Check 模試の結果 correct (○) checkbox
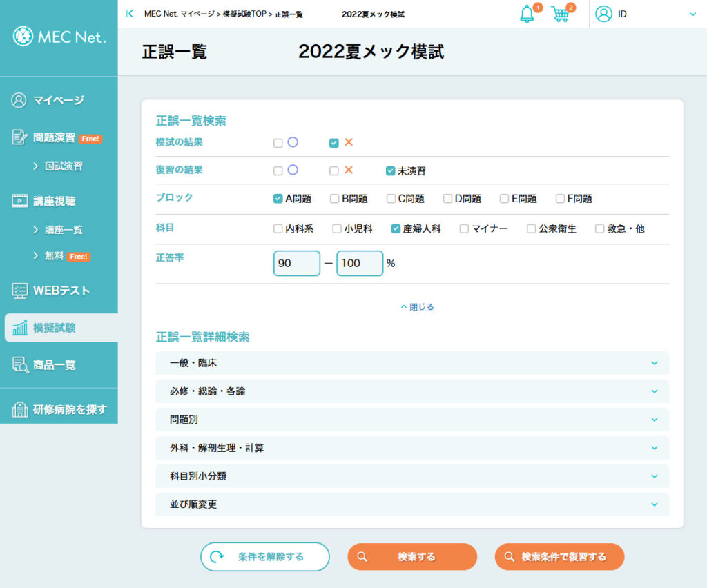 pos(278,143)
